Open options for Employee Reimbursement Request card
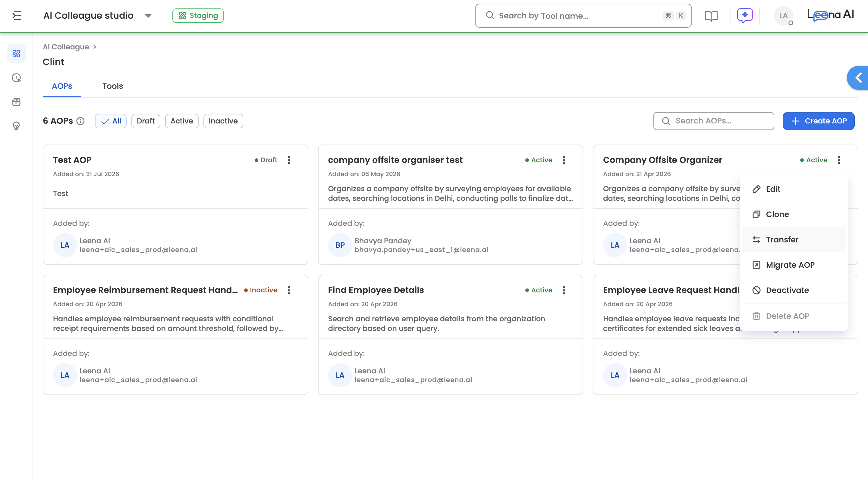868x483 pixels. [x=289, y=290]
